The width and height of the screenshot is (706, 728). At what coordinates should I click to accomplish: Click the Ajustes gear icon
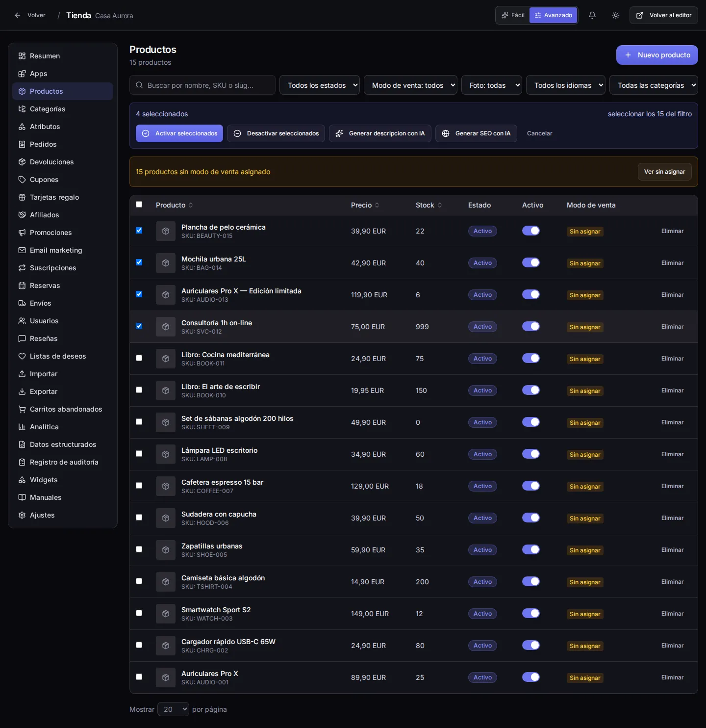22,515
